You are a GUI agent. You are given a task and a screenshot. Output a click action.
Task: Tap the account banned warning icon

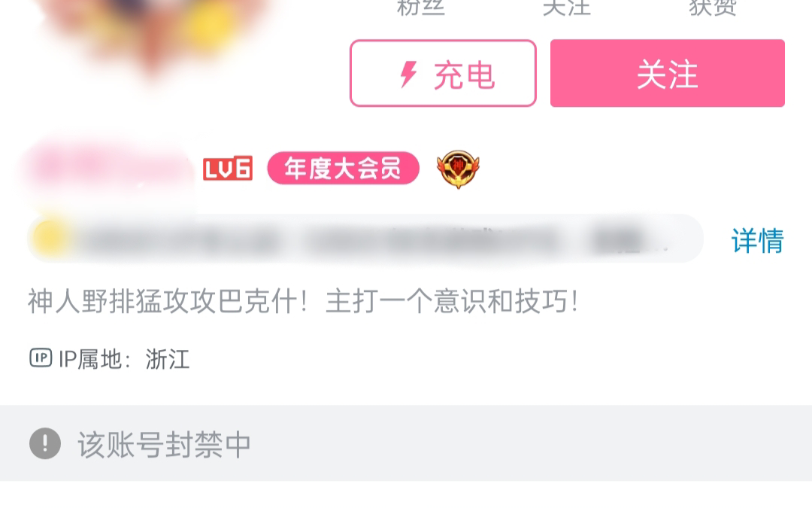pos(45,444)
